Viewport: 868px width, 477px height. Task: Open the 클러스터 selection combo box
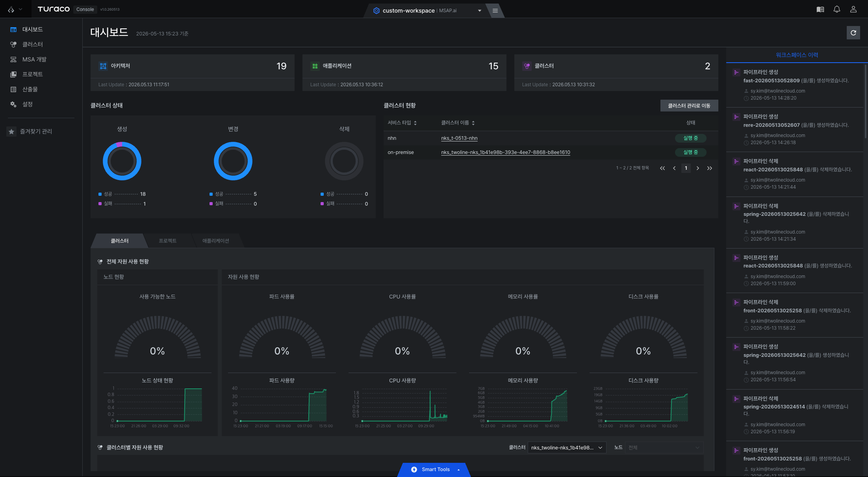(x=567, y=447)
